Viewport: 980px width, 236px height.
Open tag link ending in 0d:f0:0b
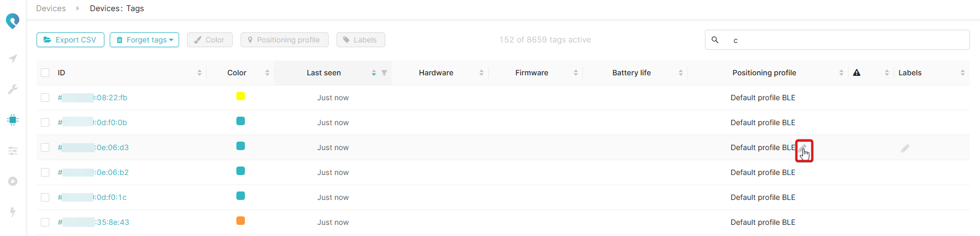pos(93,123)
